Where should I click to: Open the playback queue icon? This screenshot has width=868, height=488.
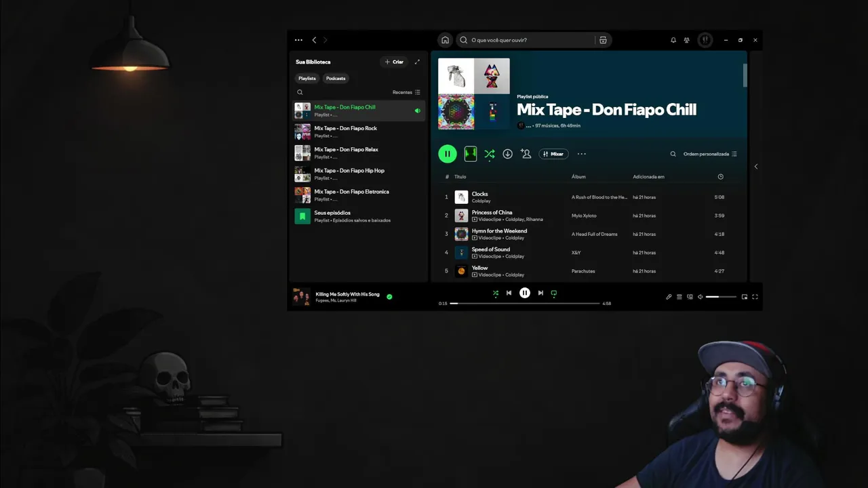click(x=679, y=297)
